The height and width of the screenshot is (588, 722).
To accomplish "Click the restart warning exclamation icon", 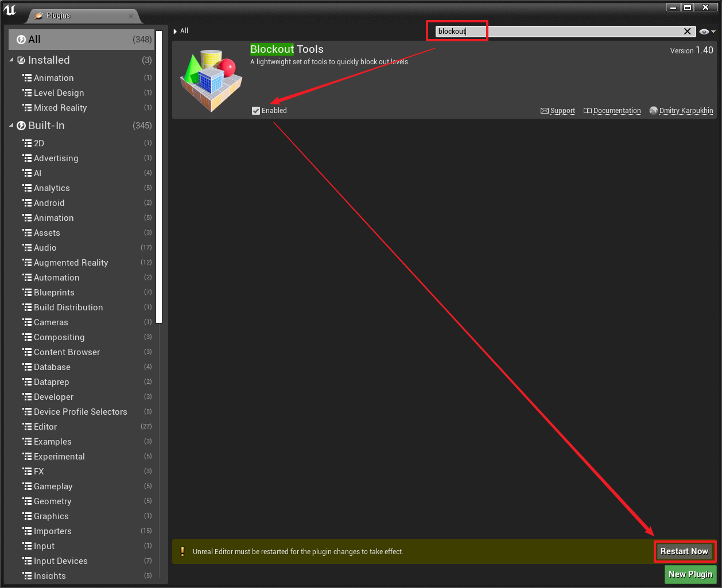I will pyautogui.click(x=183, y=552).
